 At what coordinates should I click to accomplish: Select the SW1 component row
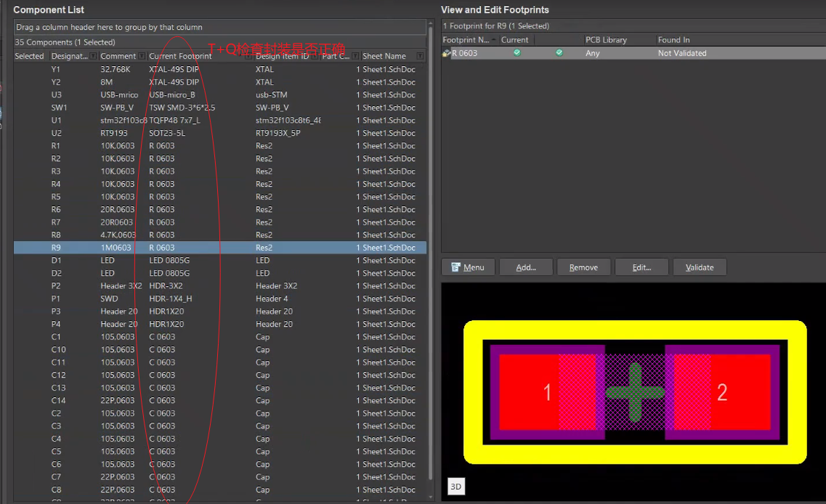[219, 107]
